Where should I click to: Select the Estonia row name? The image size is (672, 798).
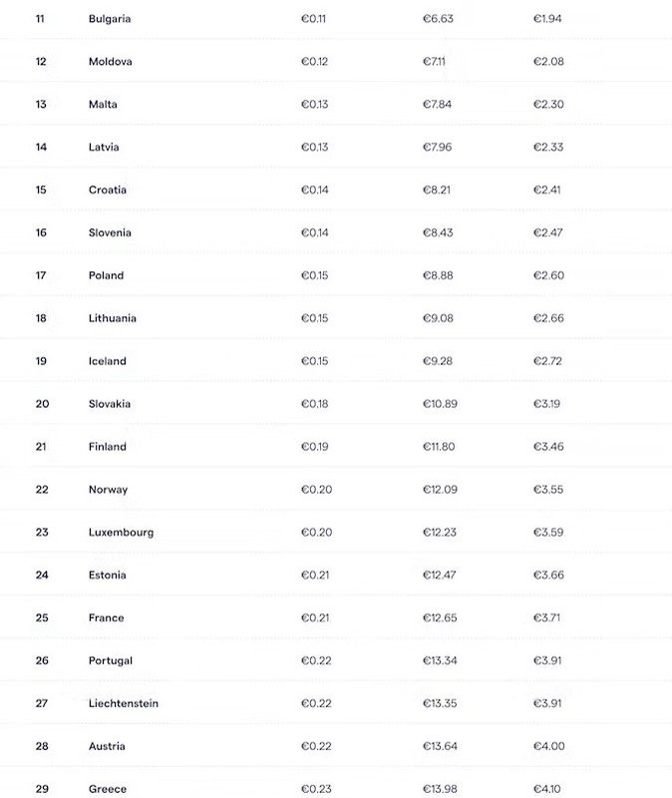pyautogui.click(x=109, y=576)
